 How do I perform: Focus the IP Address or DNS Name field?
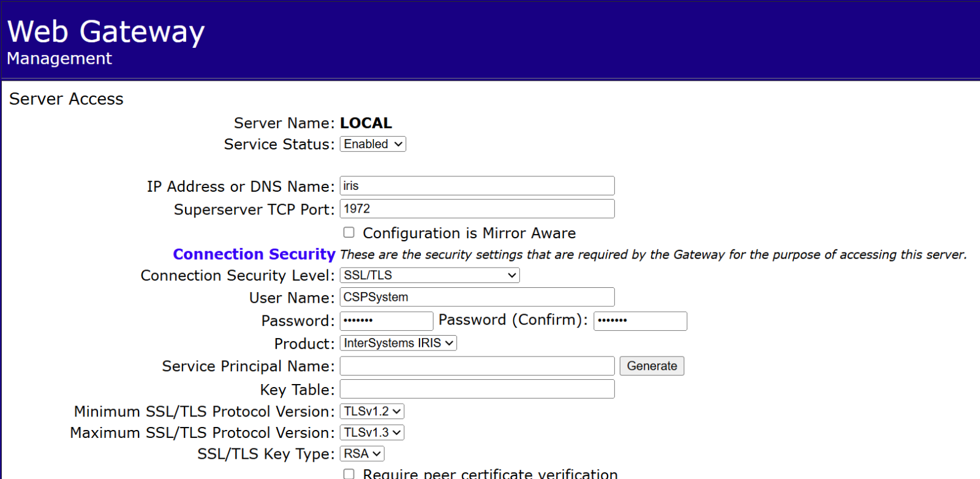pos(477,186)
